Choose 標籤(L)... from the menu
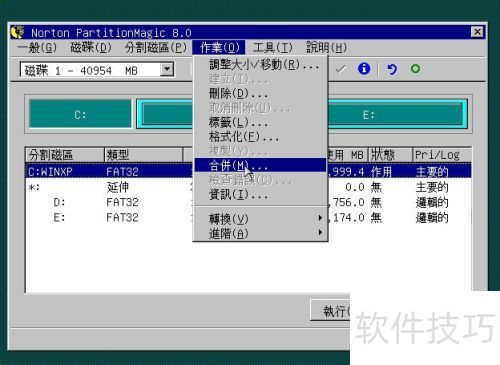 pyautogui.click(x=260, y=122)
